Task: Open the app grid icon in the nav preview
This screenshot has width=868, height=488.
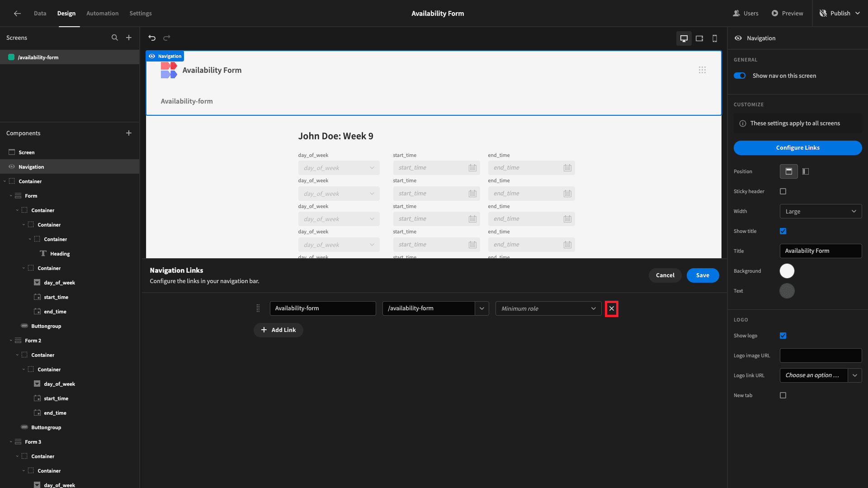Action: (702, 70)
